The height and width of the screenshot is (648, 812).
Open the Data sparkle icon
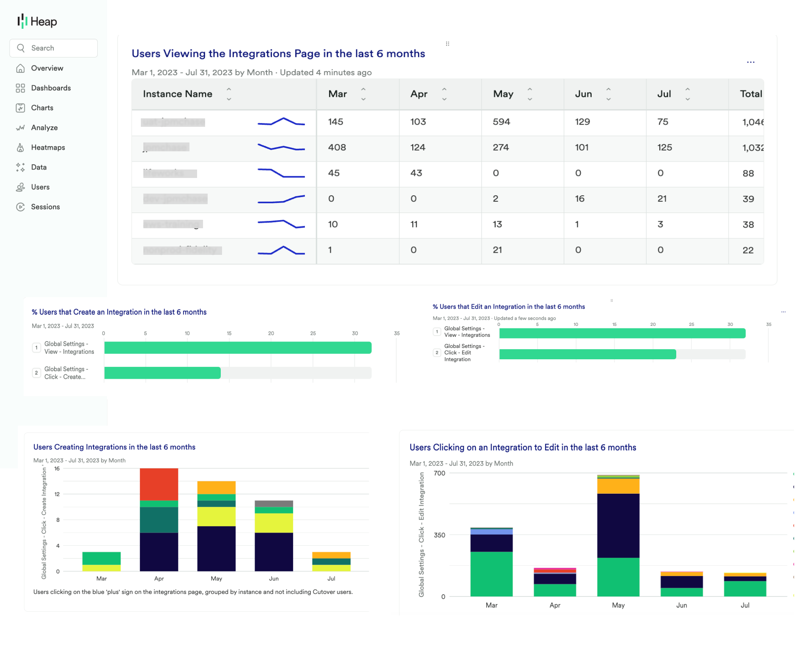pyautogui.click(x=20, y=167)
